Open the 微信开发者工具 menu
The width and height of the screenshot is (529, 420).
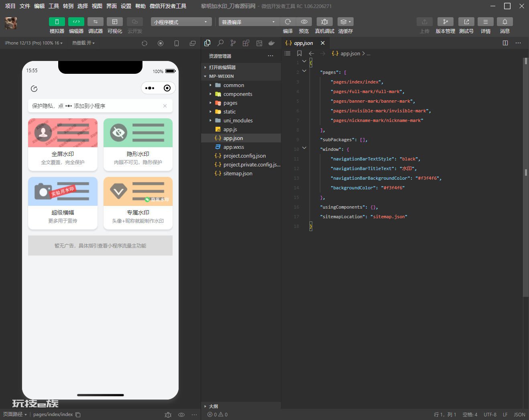pos(168,6)
